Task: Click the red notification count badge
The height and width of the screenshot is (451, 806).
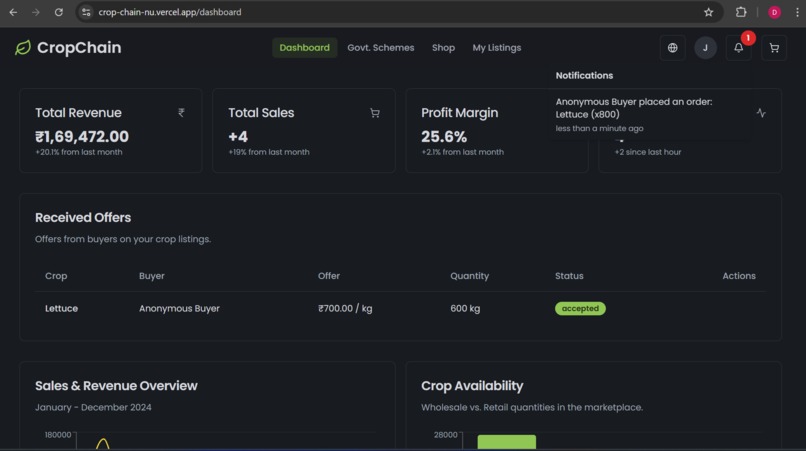Action: coord(748,38)
